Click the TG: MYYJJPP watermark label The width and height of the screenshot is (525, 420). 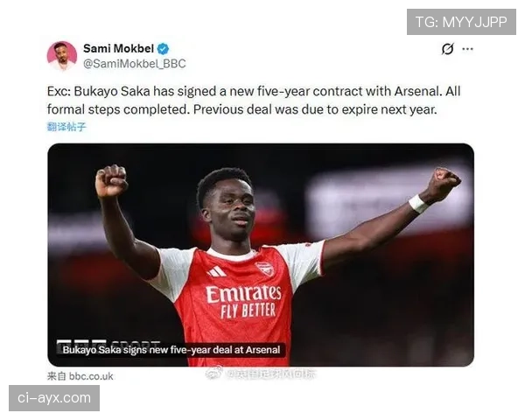pyautogui.click(x=461, y=22)
